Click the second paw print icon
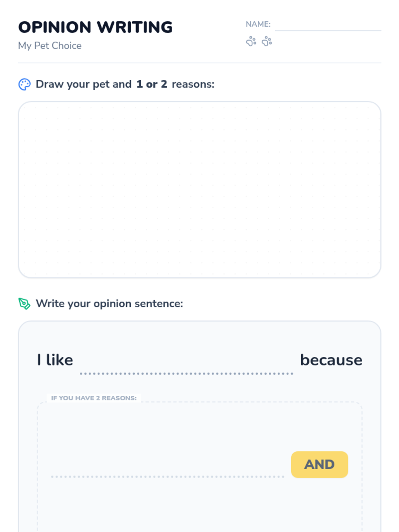The width and height of the screenshot is (399, 532). coord(267,42)
